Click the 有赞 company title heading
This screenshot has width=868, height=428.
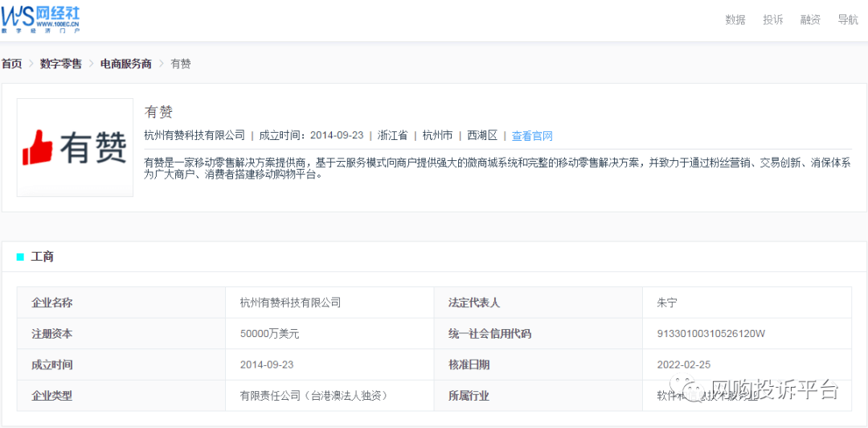[x=159, y=112]
